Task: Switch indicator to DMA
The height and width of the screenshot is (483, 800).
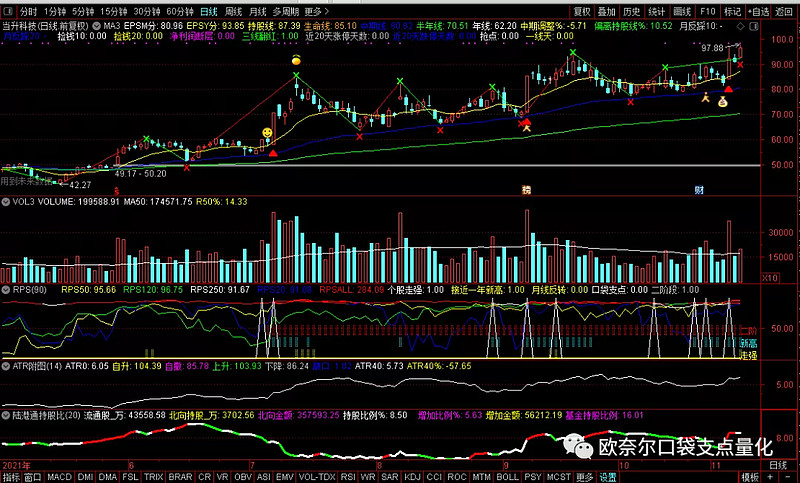Action: (x=108, y=477)
